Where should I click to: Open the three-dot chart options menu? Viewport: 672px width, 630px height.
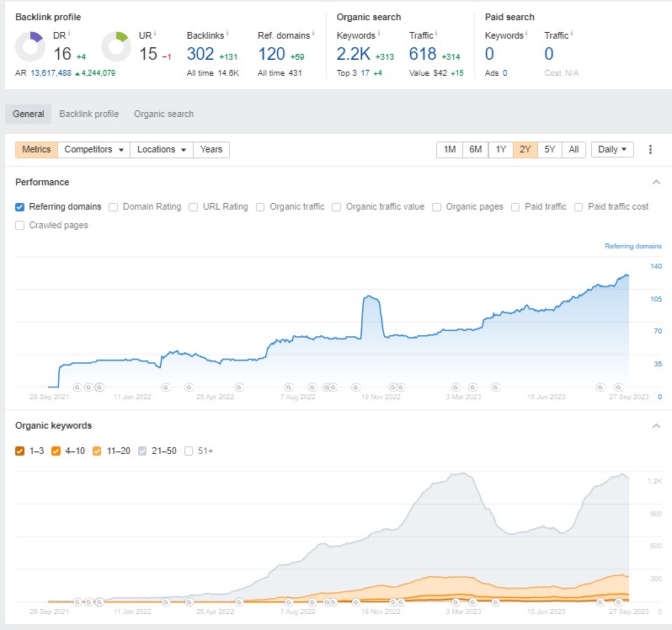click(x=650, y=150)
